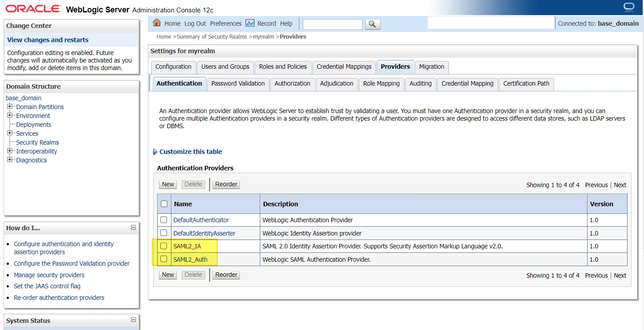Open the SAML2_Auth provider link
Image resolution: width=644 pixels, height=330 pixels.
point(190,259)
